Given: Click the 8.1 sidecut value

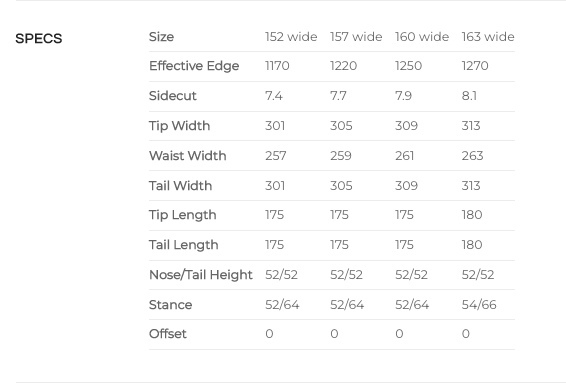Looking at the screenshot, I should click(x=469, y=96).
